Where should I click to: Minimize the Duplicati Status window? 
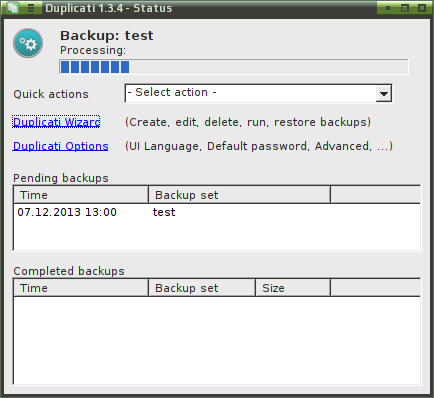[388, 8]
